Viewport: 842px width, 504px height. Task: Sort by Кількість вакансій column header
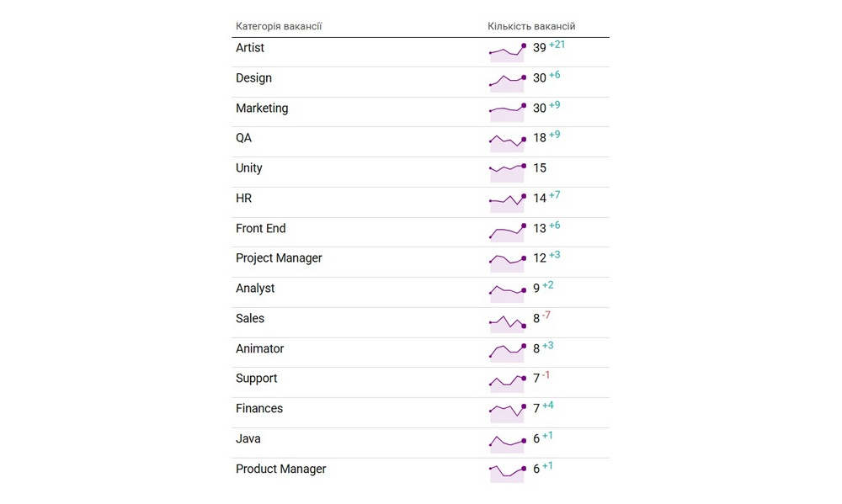[x=531, y=26]
